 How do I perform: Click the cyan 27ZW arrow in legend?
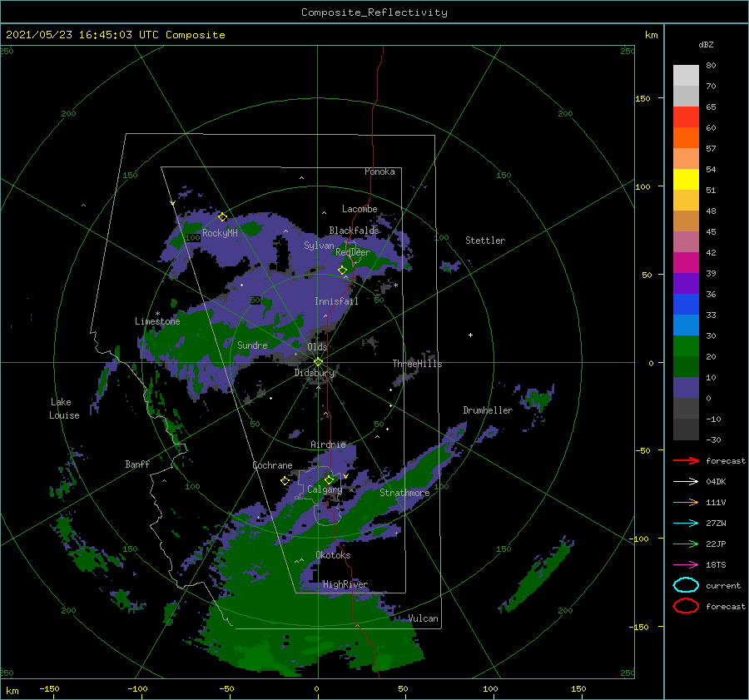(x=686, y=524)
